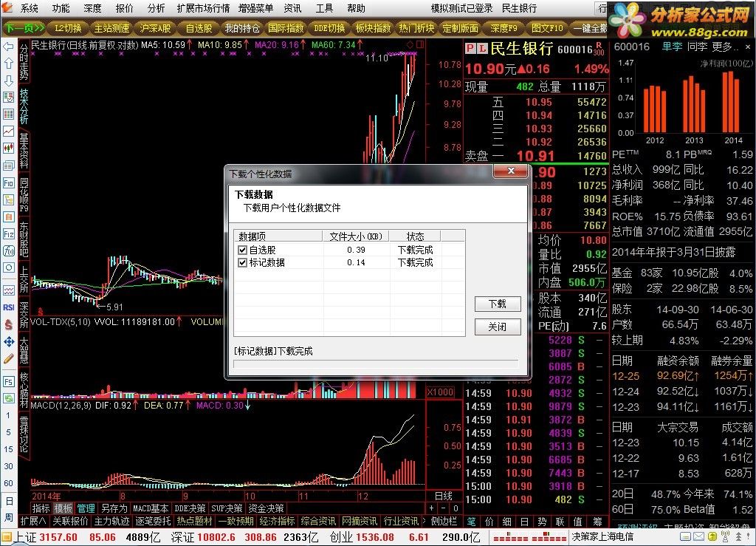Switch to the MACD基本 template tab
Screen dimensions: 756x546
point(151,508)
